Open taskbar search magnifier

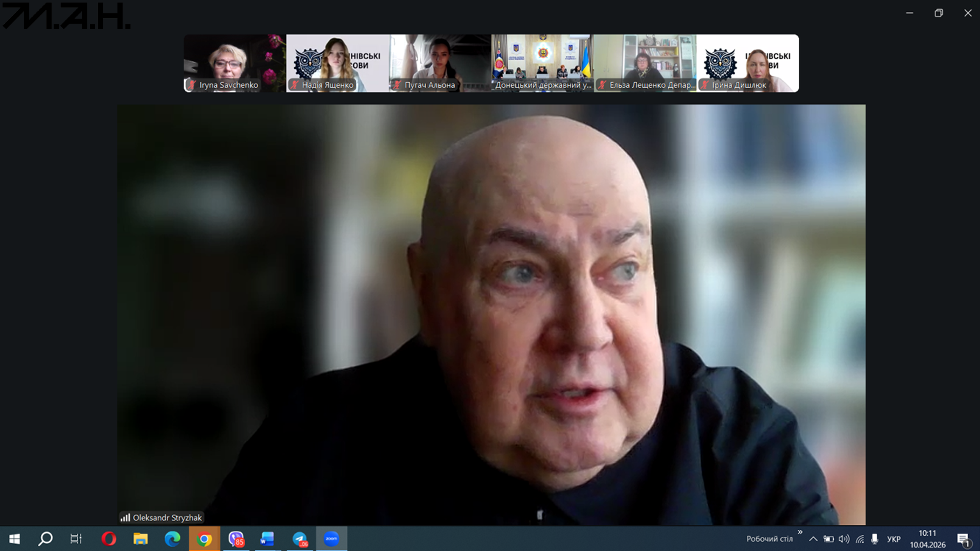tap(45, 539)
